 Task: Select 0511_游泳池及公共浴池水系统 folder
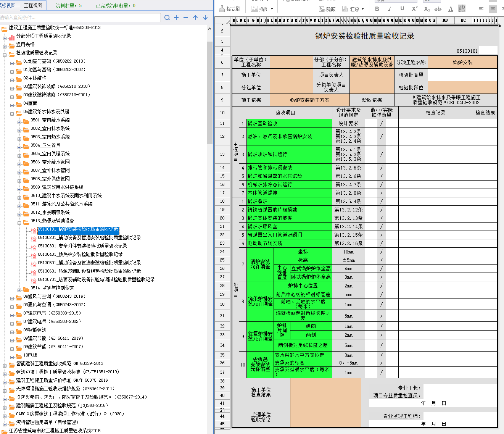pyautogui.click(x=61, y=204)
